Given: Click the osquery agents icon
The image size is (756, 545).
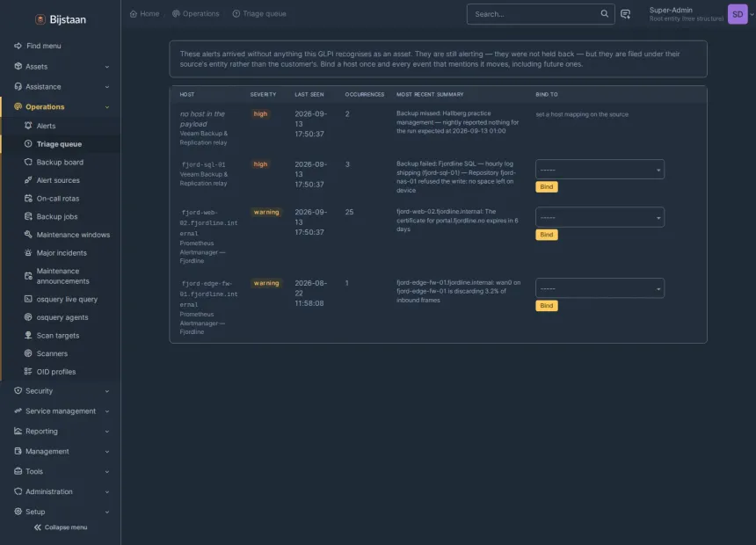Looking at the screenshot, I should coord(28,316).
